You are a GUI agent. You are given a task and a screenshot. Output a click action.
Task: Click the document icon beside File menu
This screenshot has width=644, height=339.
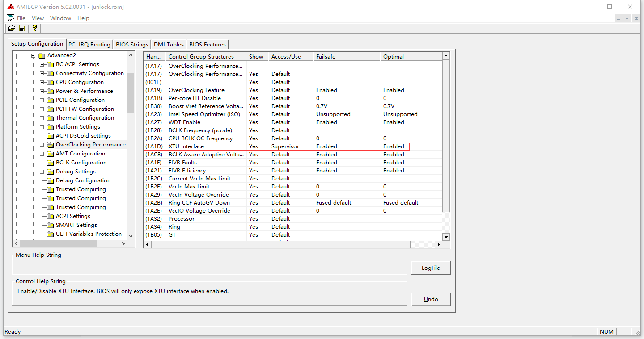[10, 18]
